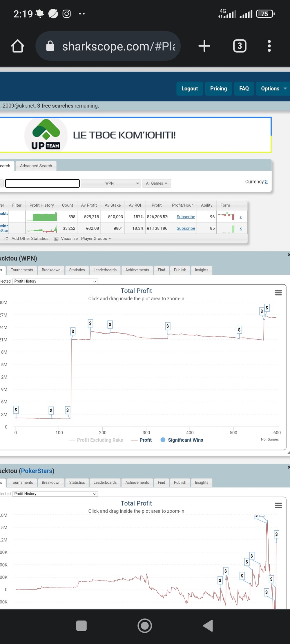Open the FAQ page
Image resolution: width=290 pixels, height=644 pixels.
(244, 88)
